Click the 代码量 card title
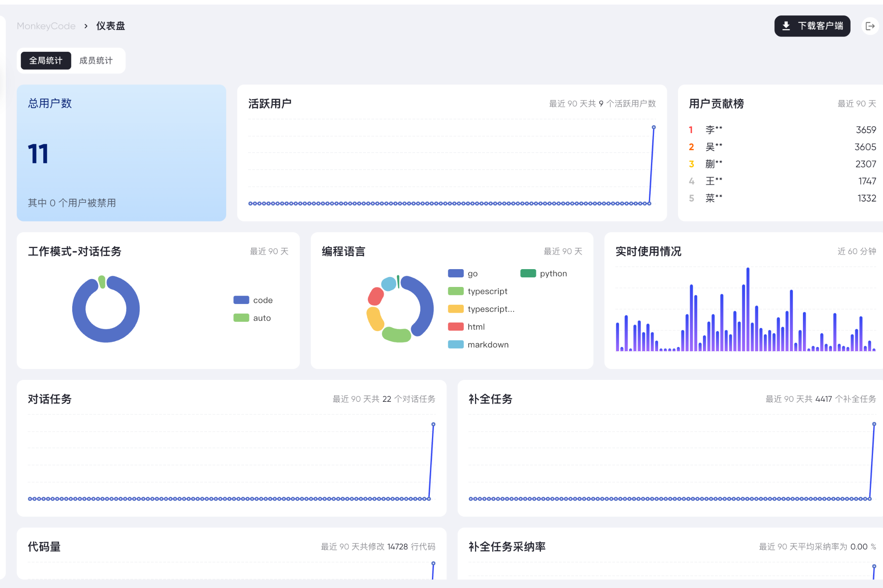The width and height of the screenshot is (883, 588). click(x=44, y=547)
